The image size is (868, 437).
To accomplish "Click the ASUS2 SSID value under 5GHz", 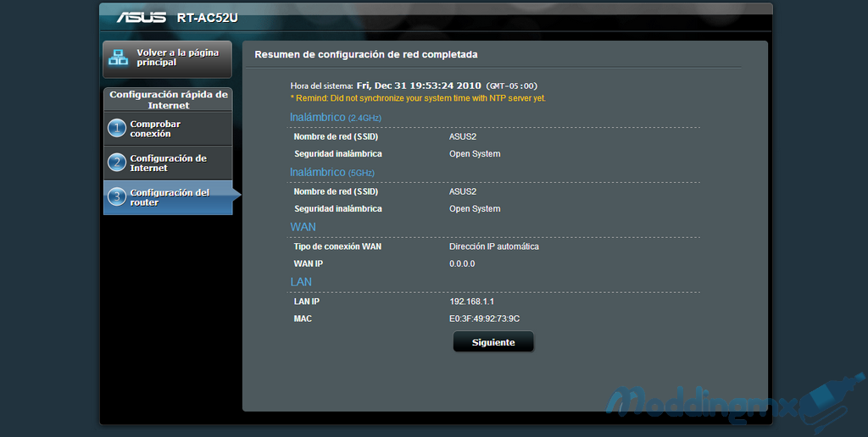I will pos(463,191).
